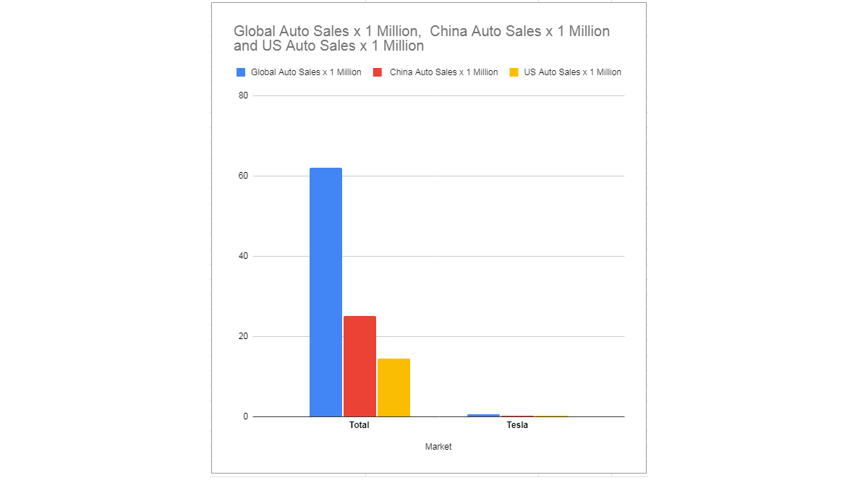Click the red China Auto Sales legend swatch
Viewport: 868px width, 488px height.
click(377, 72)
